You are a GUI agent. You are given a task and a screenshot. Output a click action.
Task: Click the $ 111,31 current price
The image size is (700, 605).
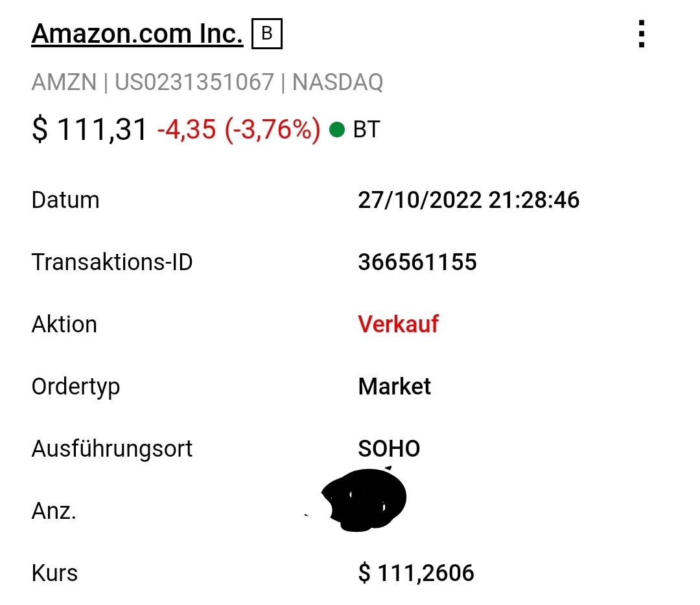coord(90,130)
